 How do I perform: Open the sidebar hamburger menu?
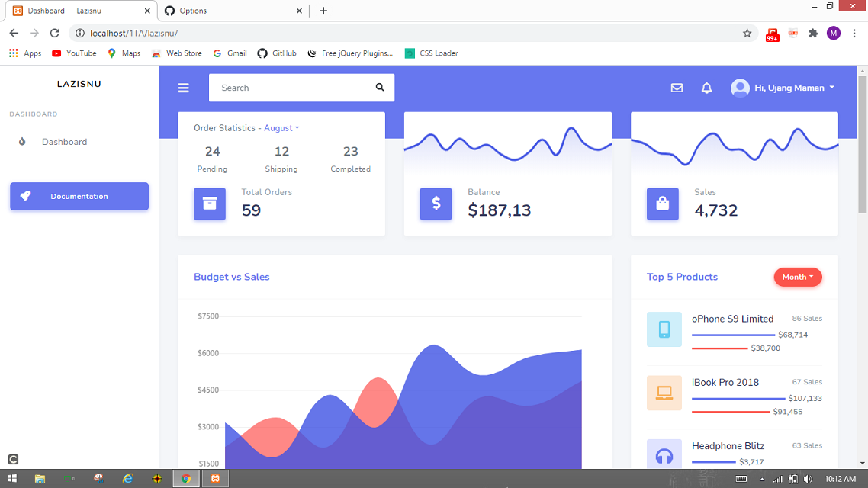[x=183, y=87]
